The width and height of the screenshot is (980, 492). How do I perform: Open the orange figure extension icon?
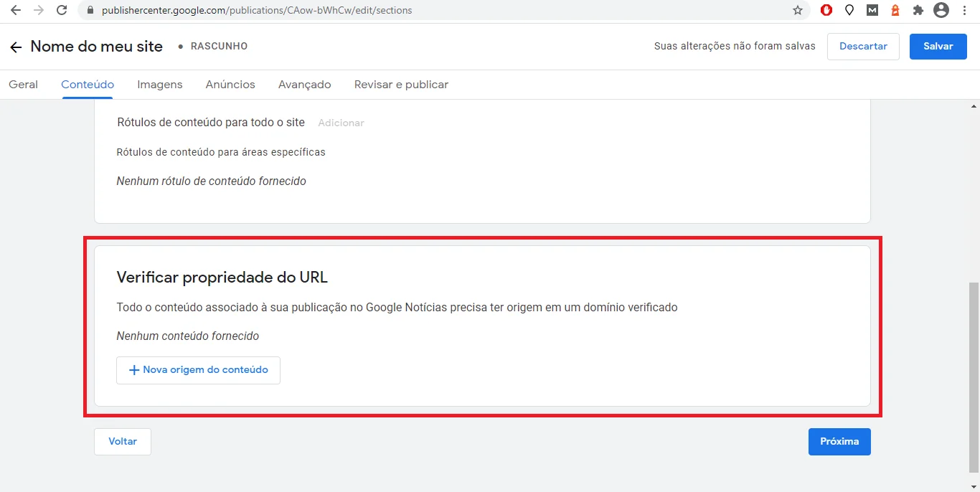[895, 11]
